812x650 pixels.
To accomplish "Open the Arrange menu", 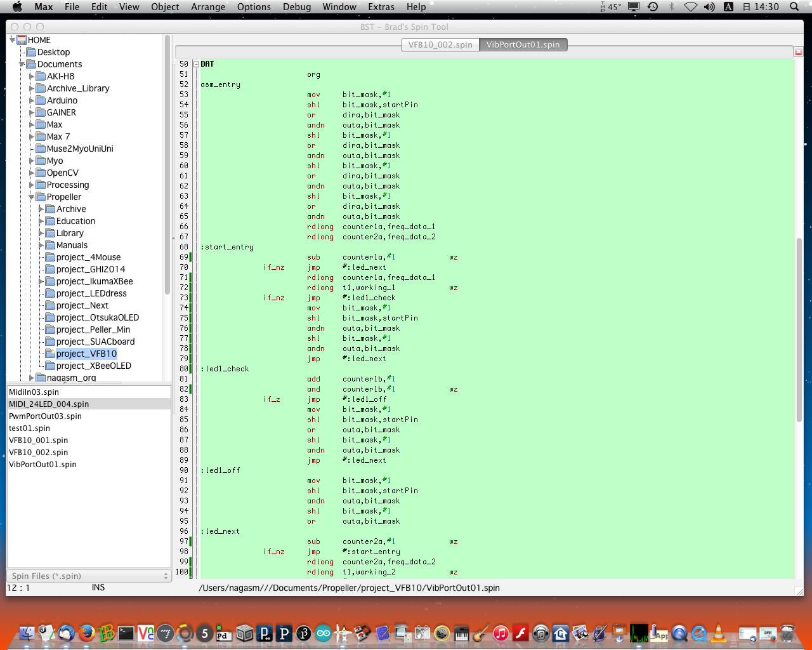I will point(208,7).
